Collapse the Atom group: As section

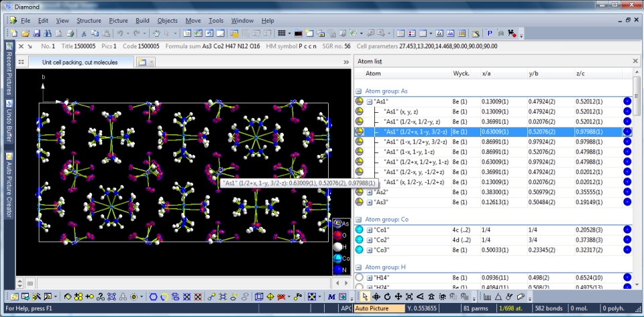pos(358,91)
